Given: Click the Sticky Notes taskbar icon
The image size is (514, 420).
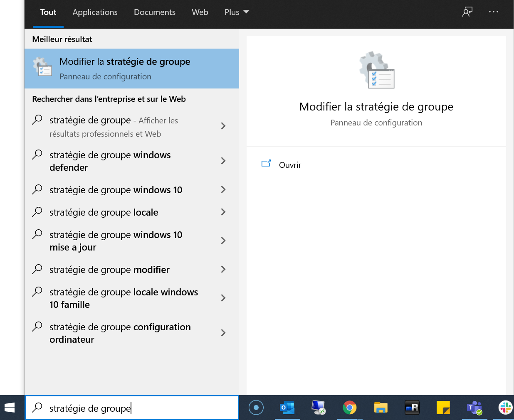Looking at the screenshot, I should pyautogui.click(x=443, y=408).
